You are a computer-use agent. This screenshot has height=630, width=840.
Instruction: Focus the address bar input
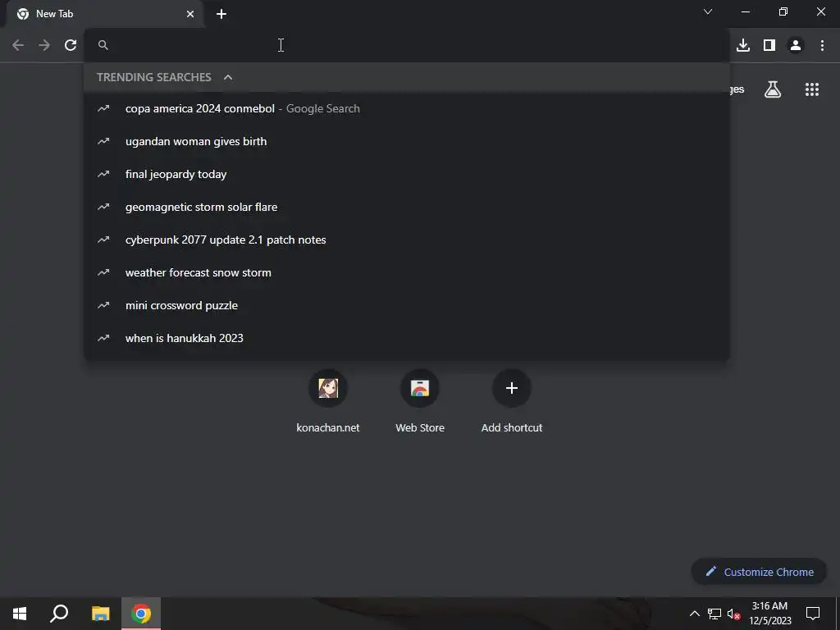(407, 45)
